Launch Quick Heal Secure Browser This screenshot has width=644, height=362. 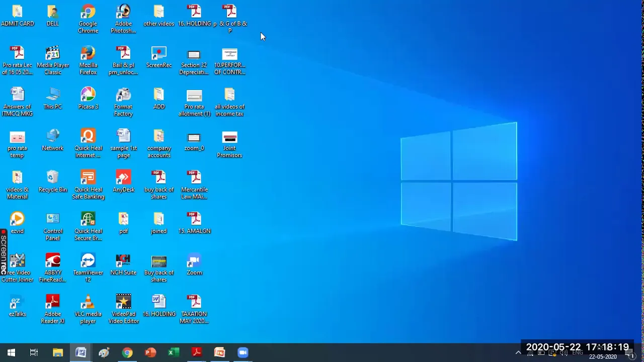[x=88, y=227]
